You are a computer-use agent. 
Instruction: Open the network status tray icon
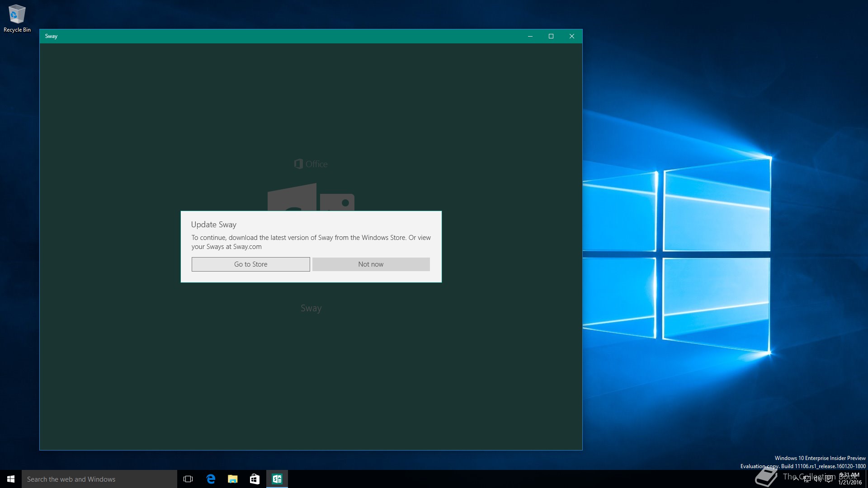tap(807, 479)
